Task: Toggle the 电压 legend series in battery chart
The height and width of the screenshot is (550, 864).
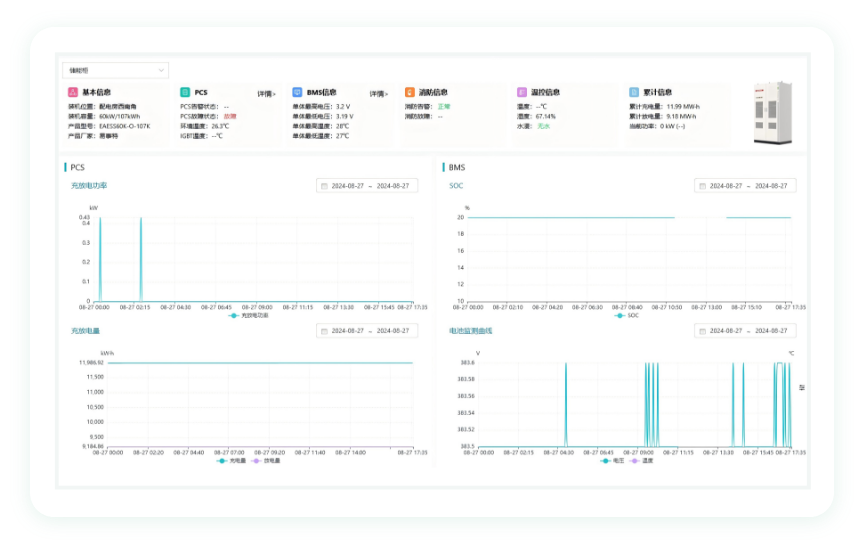Action: pos(612,461)
